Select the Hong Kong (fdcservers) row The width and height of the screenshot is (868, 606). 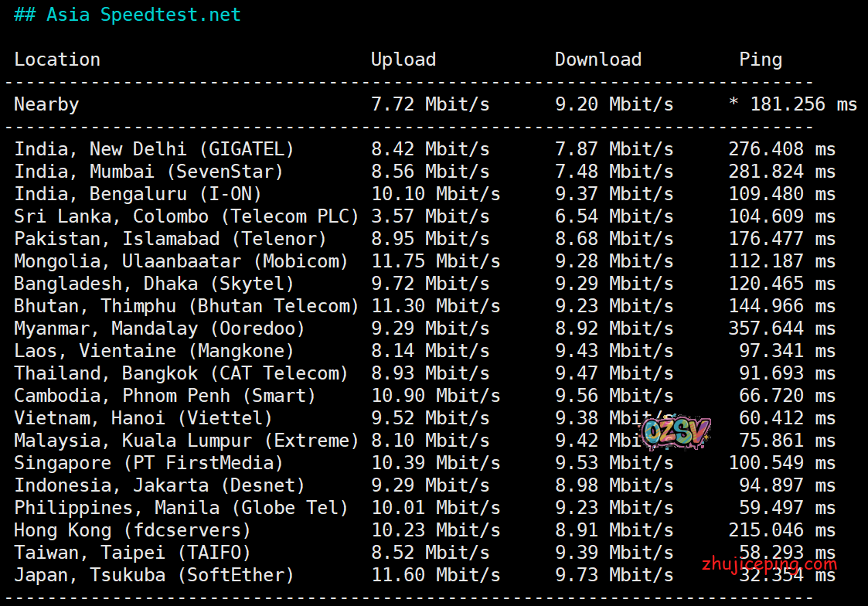pyautogui.click(x=132, y=530)
